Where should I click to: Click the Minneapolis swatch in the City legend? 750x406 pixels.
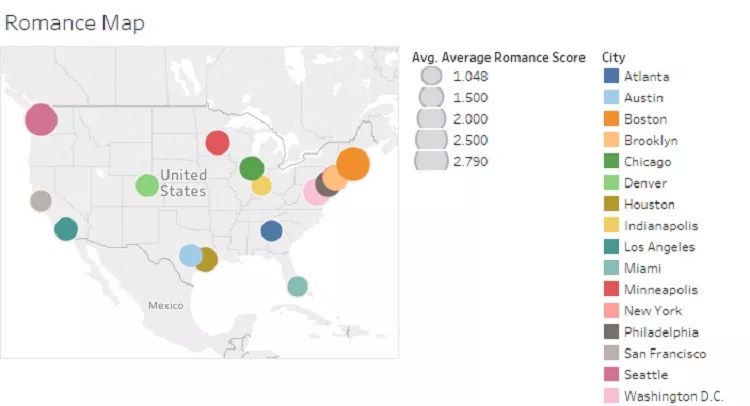coord(611,290)
